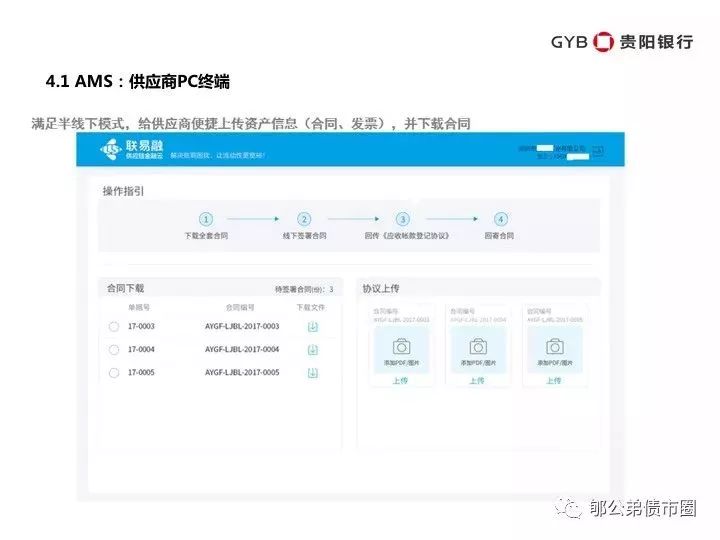This screenshot has height=540, width=720.
Task: Click step 4 circle 回寄合同
Action: click(501, 219)
